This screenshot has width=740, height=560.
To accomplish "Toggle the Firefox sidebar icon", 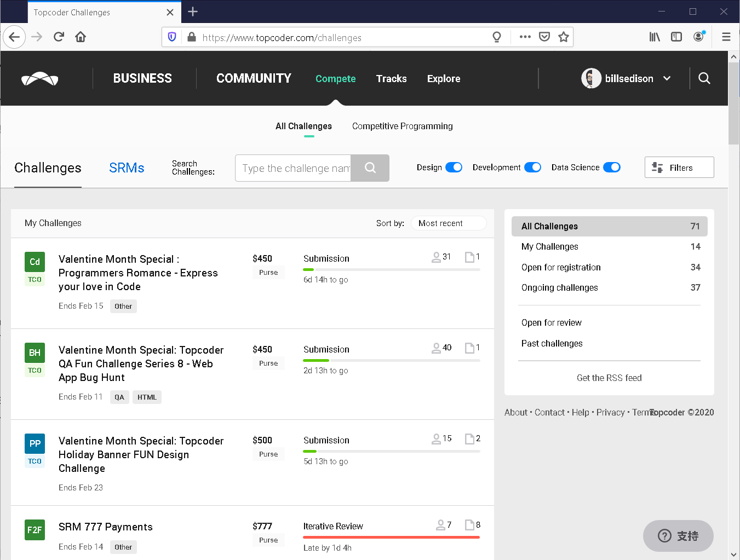I will click(676, 37).
